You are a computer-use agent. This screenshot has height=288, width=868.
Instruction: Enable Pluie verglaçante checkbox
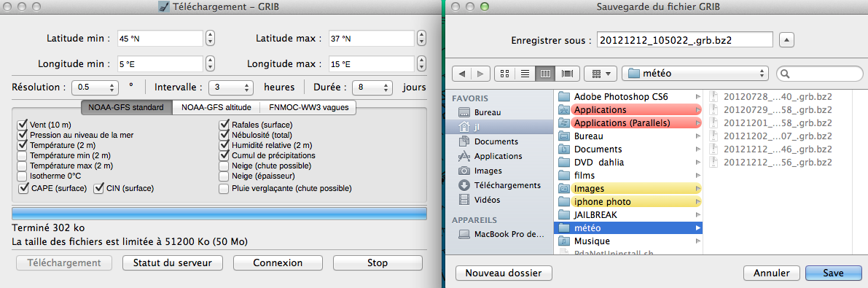(x=224, y=189)
